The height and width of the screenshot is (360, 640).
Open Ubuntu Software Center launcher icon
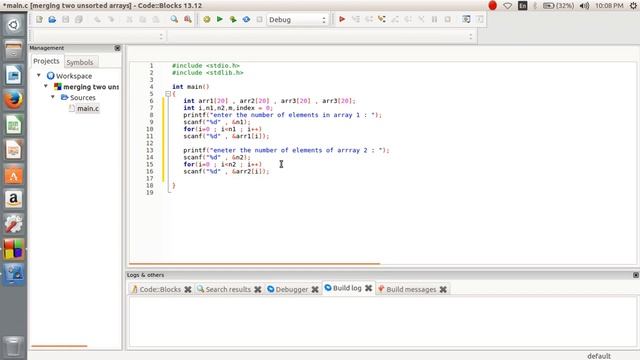[13, 175]
